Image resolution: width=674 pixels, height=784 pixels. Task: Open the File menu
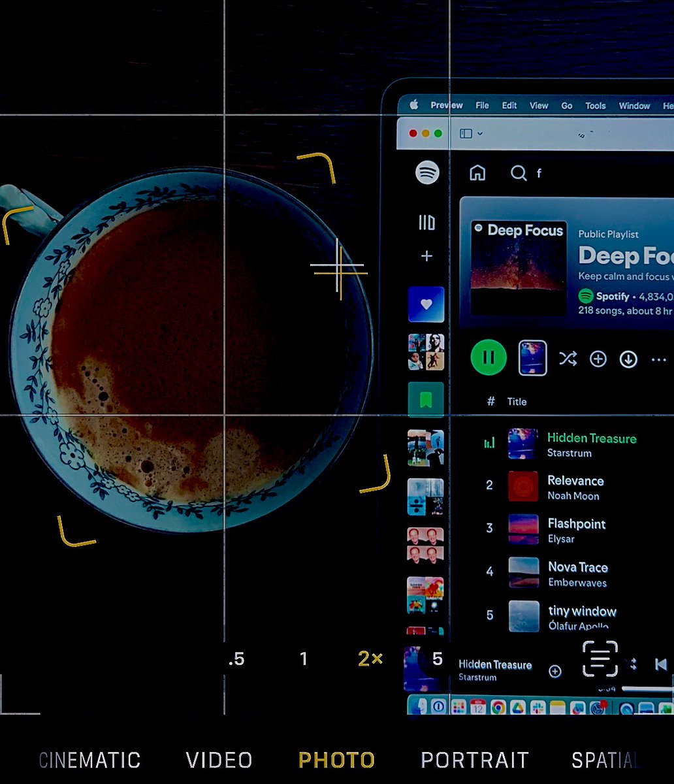[482, 105]
